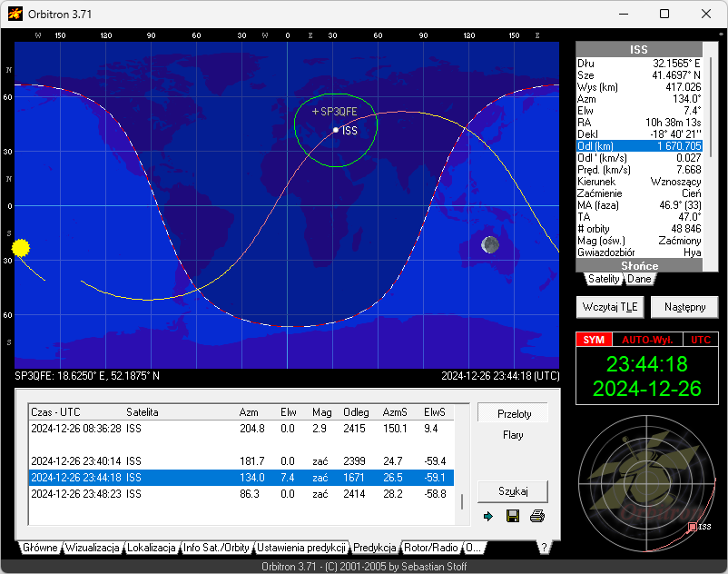Click the AzmS column header

pos(400,412)
